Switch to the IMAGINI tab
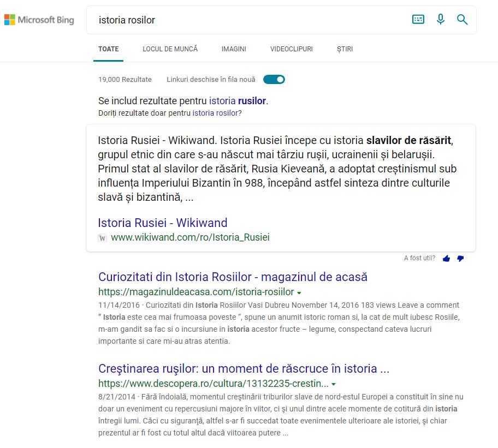 coord(234,49)
